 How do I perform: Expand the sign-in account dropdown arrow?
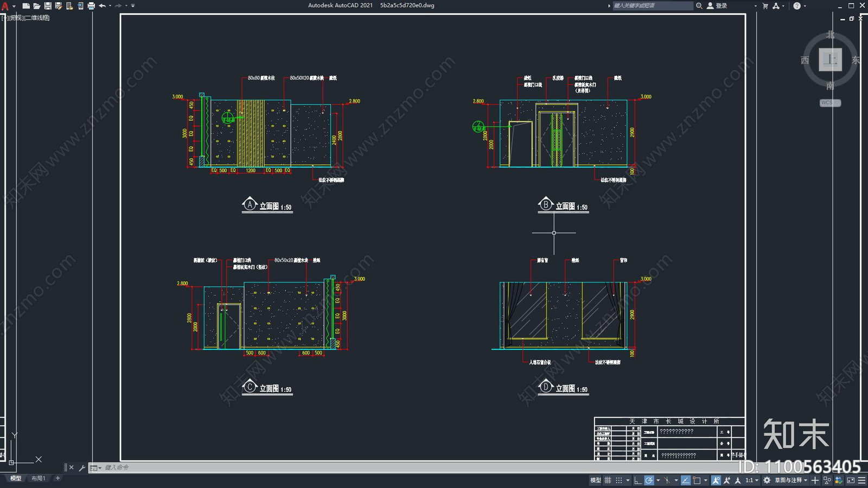pos(755,6)
